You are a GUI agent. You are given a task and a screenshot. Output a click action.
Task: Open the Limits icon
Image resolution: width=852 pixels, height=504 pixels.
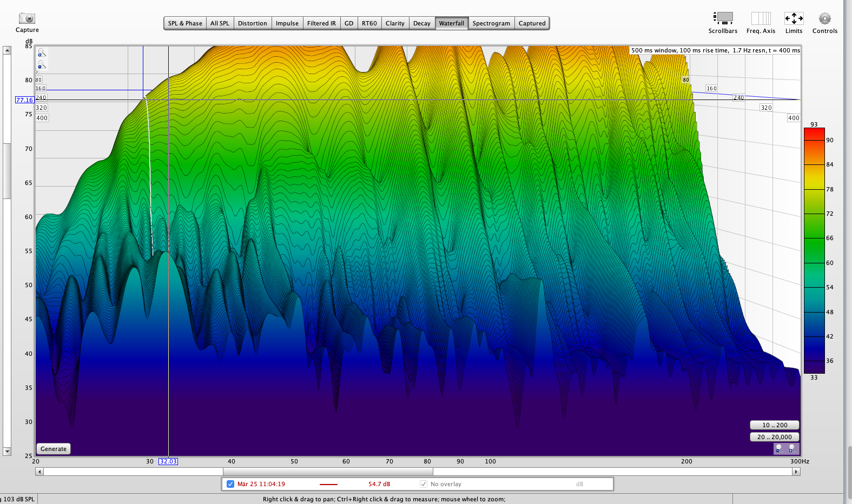click(x=794, y=18)
